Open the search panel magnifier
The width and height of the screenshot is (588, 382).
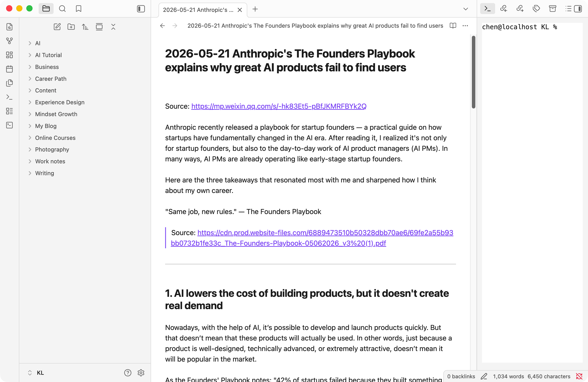[63, 9]
